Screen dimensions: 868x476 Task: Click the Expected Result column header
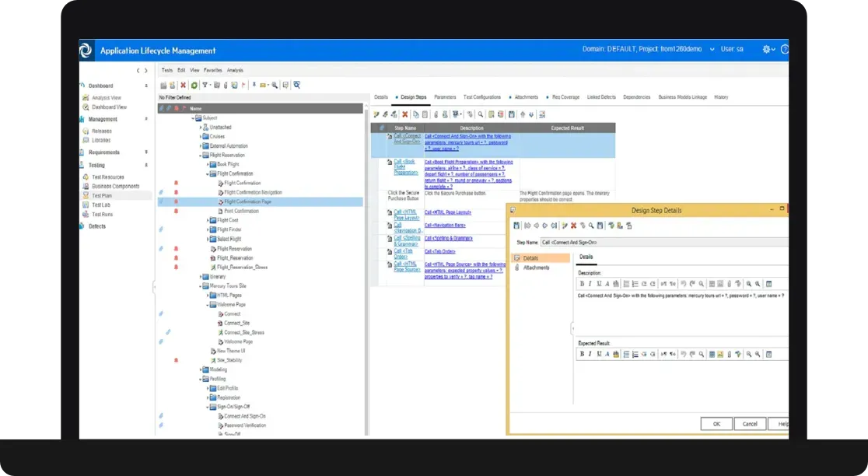pos(568,128)
